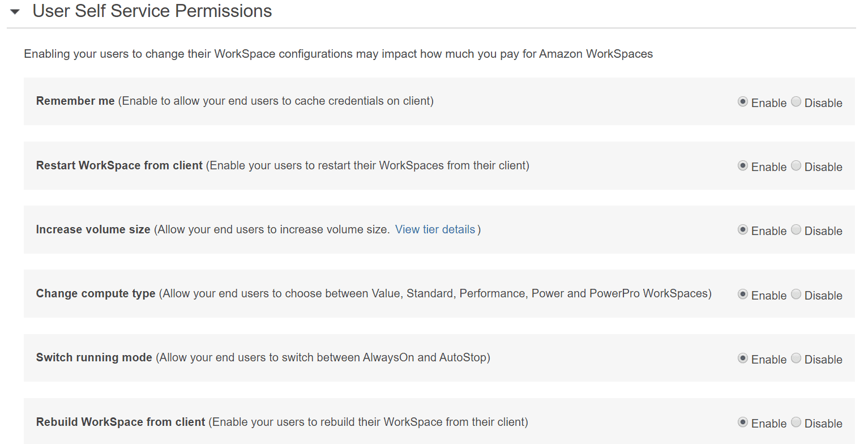
Task: Click the Increase volume size label
Action: click(93, 229)
